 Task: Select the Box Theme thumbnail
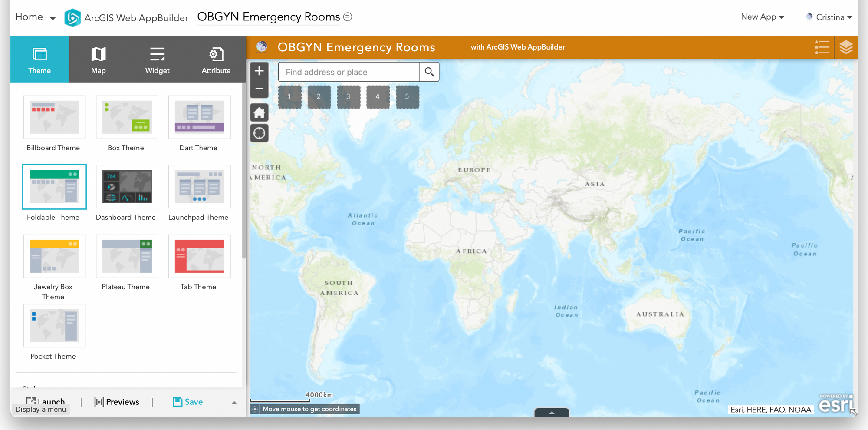tap(127, 117)
